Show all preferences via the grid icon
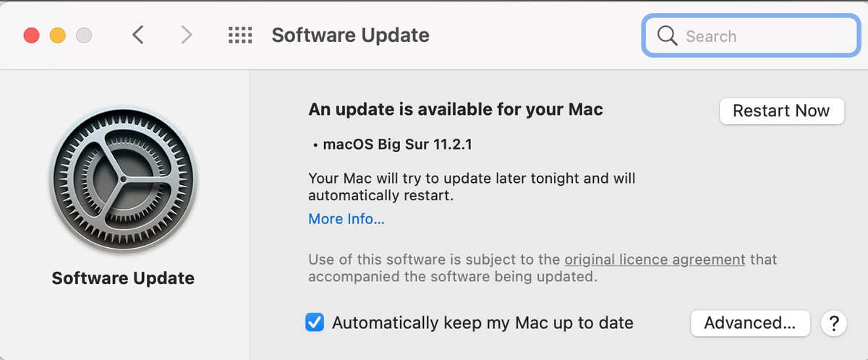Screen dimensions: 868x360 click(x=240, y=35)
